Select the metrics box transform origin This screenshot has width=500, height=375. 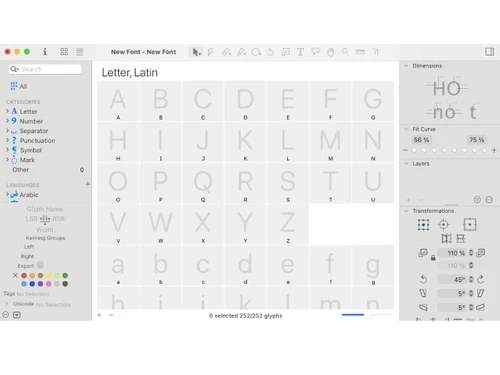[x=470, y=225]
